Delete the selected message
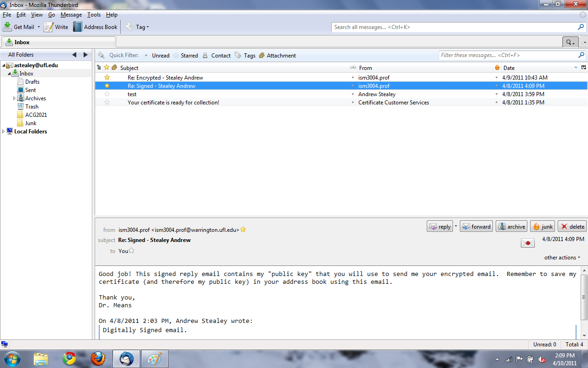This screenshot has height=368, width=588. pyautogui.click(x=572, y=226)
